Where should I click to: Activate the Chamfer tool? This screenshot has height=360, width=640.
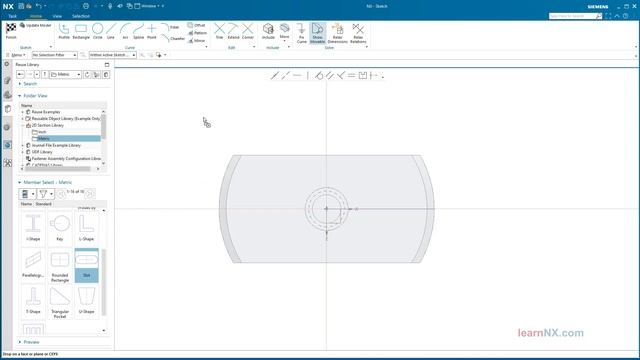(x=173, y=38)
